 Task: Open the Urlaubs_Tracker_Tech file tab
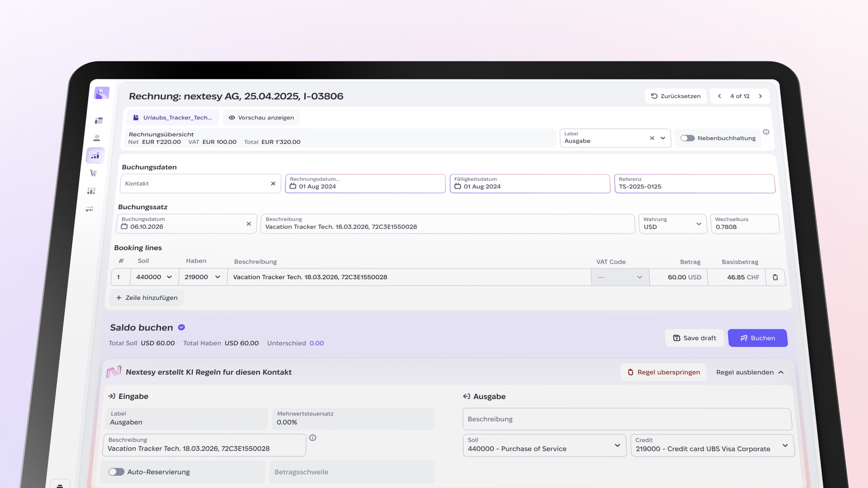(173, 118)
